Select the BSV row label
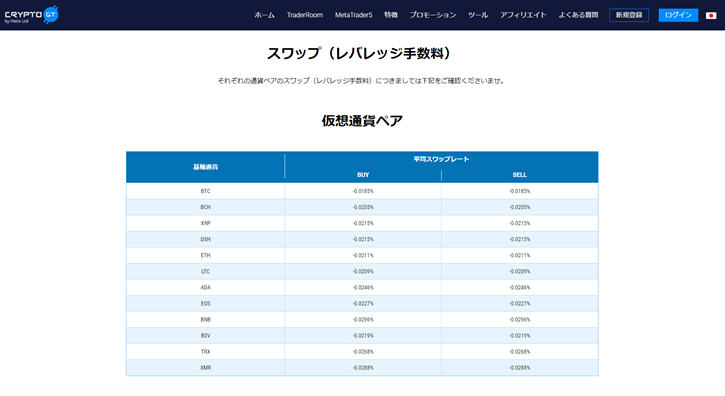 point(205,336)
